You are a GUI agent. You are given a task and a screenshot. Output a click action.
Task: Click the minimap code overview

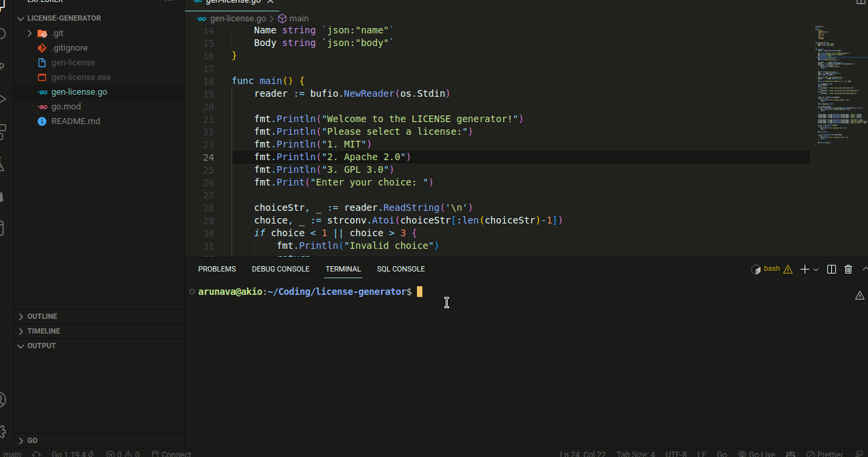pos(839,85)
